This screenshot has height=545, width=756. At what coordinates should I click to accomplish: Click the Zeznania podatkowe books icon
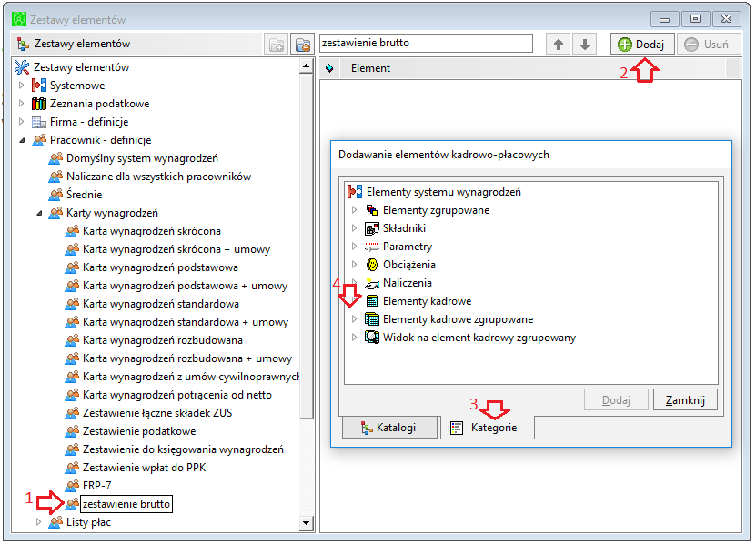tap(38, 104)
